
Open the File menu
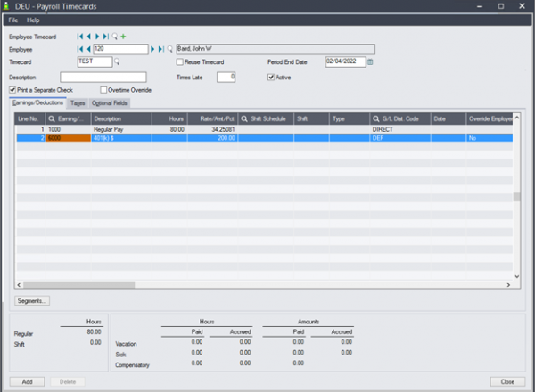pos(13,20)
